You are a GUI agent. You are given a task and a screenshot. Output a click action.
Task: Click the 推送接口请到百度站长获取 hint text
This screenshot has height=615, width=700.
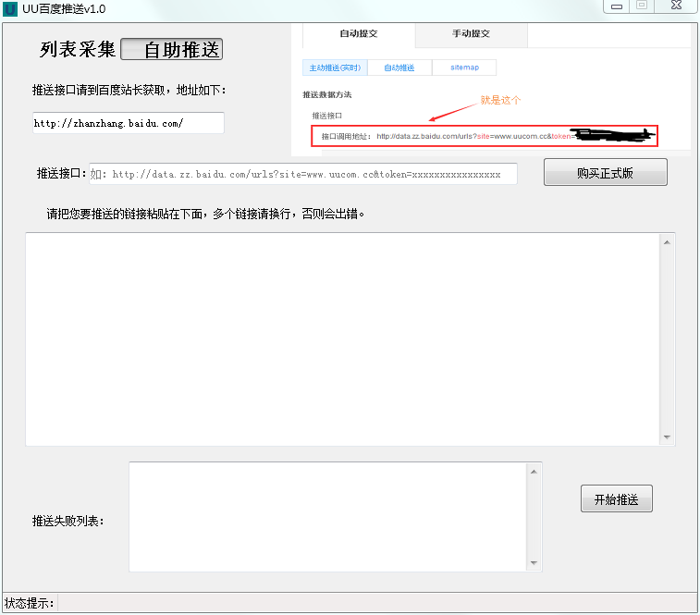pyautogui.click(x=129, y=91)
